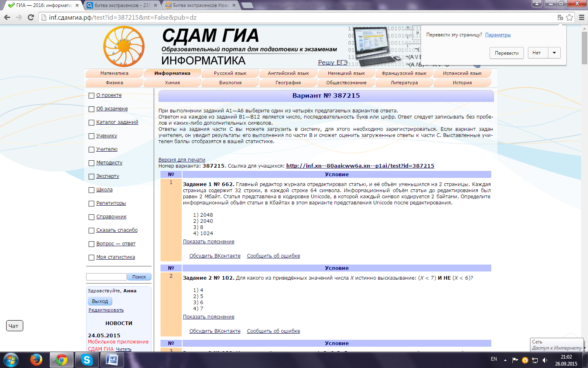
Task: Open the dropdown arrow beside 'Нет'
Action: tap(554, 53)
